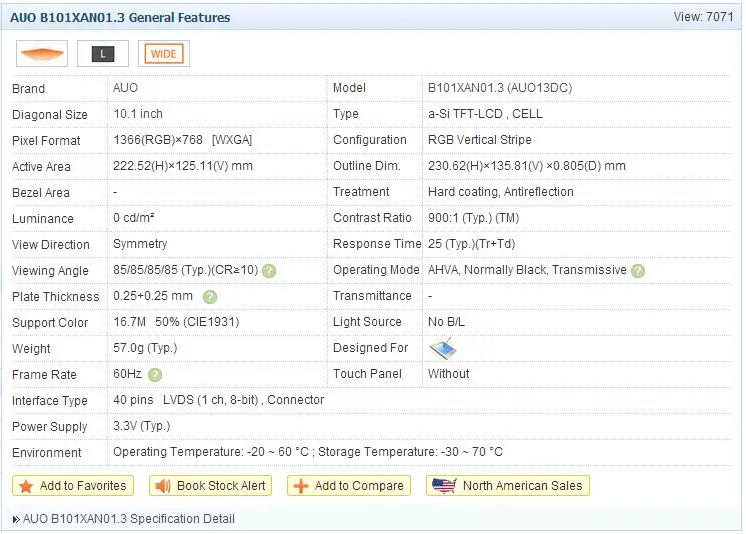Click the orange WIDE badge icon
The height and width of the screenshot is (534, 746).
pyautogui.click(x=164, y=54)
